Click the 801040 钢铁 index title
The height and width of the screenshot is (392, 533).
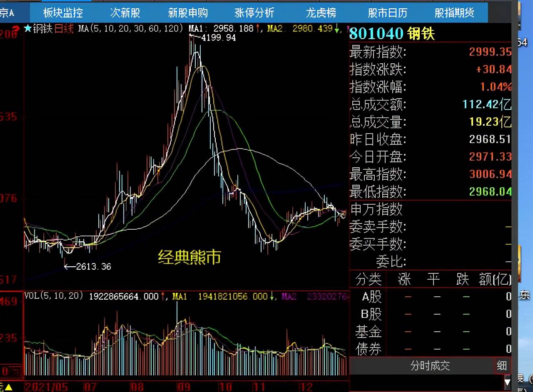coord(392,33)
